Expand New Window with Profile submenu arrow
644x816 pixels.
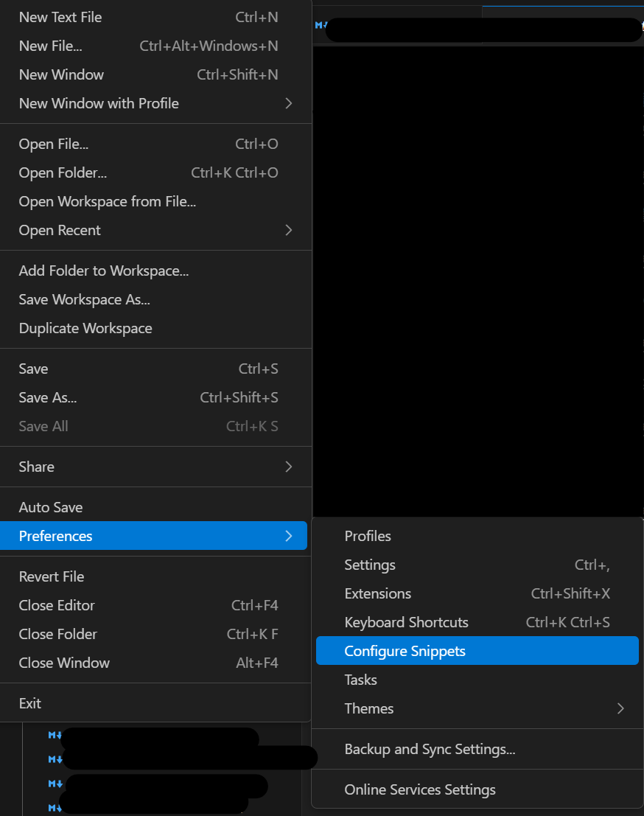[289, 103]
